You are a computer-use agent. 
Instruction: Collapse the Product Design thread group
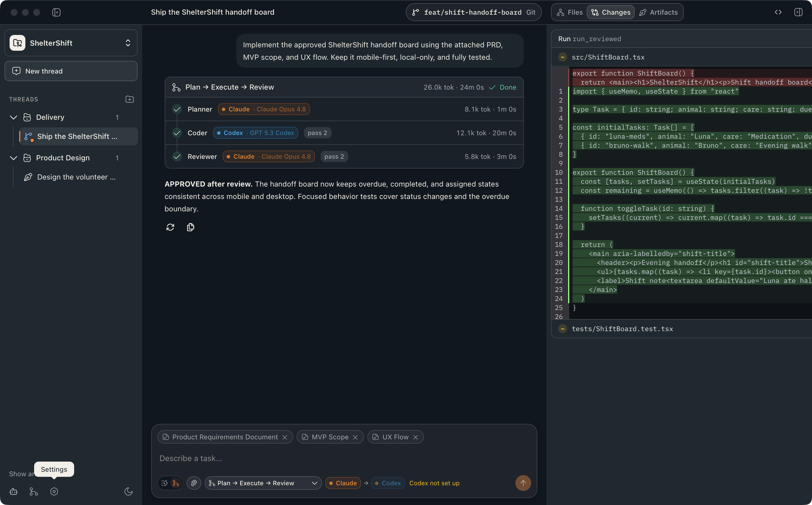click(x=13, y=158)
